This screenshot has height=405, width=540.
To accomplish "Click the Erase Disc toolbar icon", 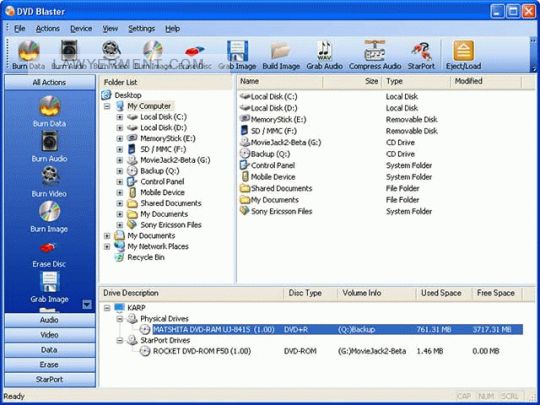I will click(195, 52).
